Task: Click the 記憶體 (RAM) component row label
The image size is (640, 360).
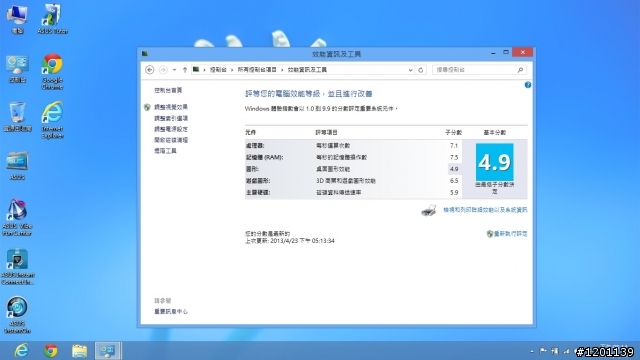Action: coord(264,157)
